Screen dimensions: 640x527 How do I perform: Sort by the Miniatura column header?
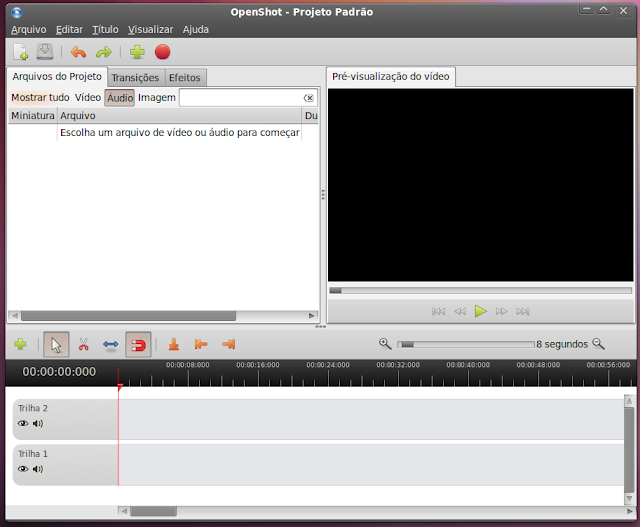[x=33, y=116]
